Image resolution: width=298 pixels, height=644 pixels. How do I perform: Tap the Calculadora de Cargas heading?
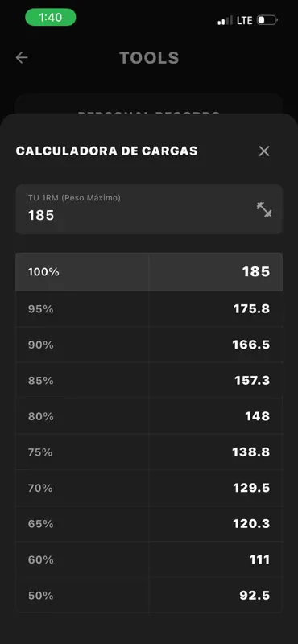coord(107,151)
